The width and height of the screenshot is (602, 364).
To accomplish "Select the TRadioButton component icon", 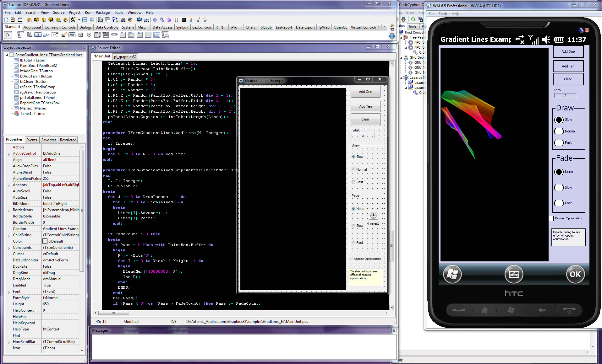I will click(89, 35).
